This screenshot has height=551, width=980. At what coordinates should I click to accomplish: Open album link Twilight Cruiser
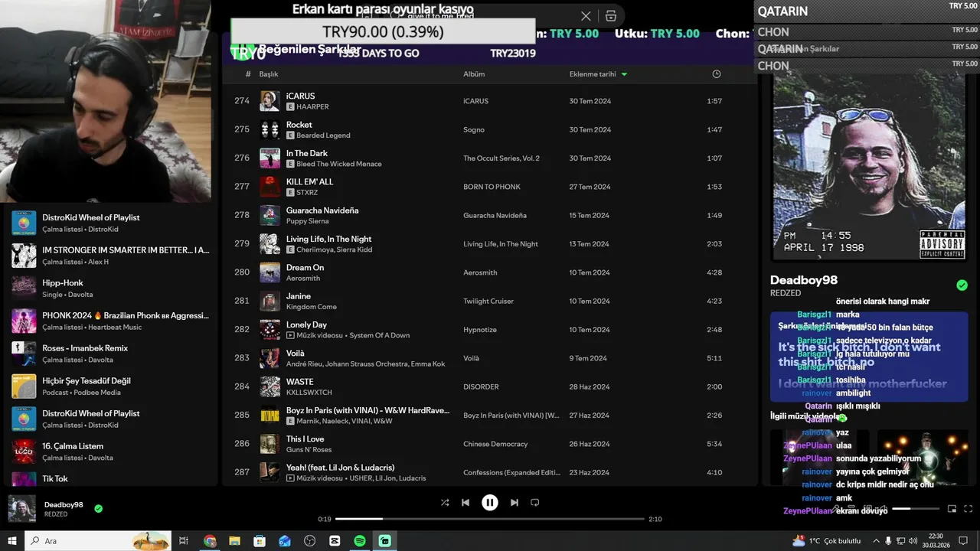coord(488,302)
